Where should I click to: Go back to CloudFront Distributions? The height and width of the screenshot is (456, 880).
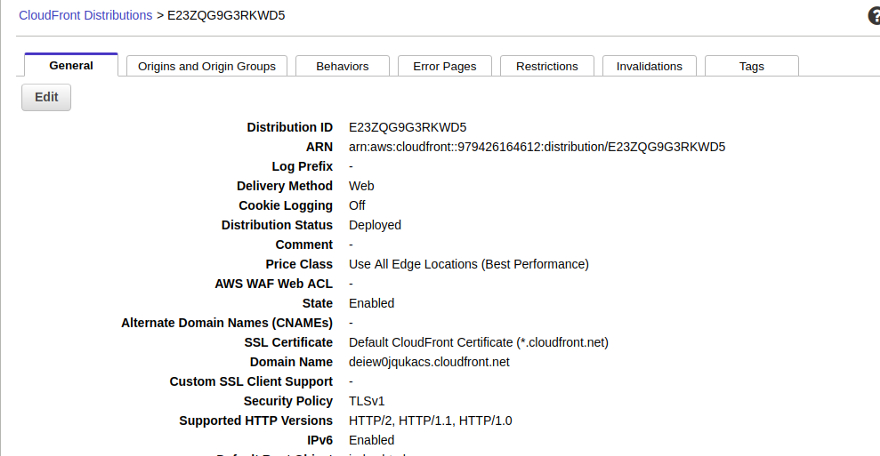pos(85,16)
